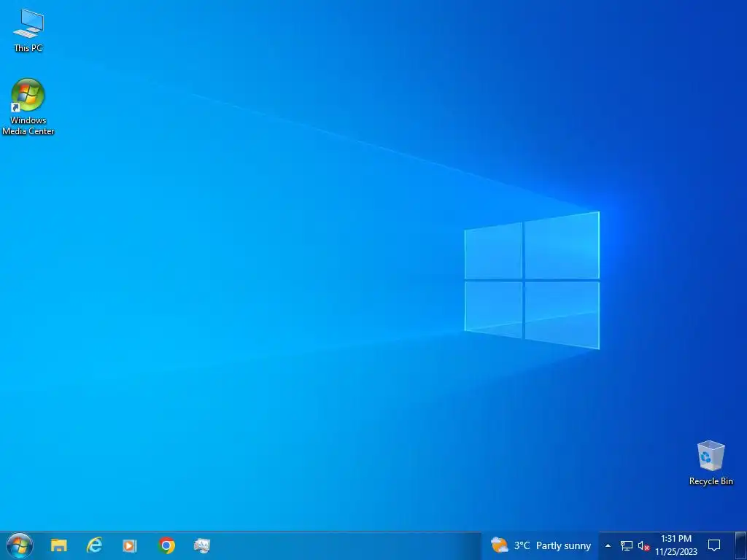Click Show desktop strip at taskbar end
The image size is (747, 560).
[741, 545]
